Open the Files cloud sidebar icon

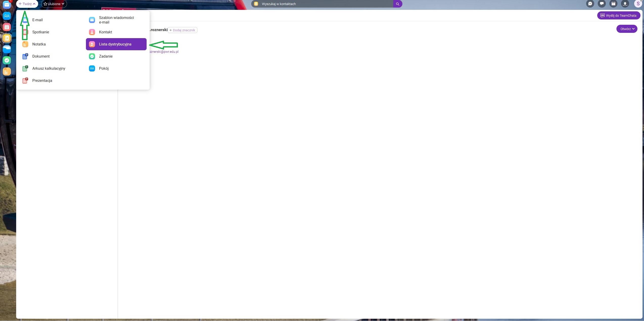click(7, 49)
